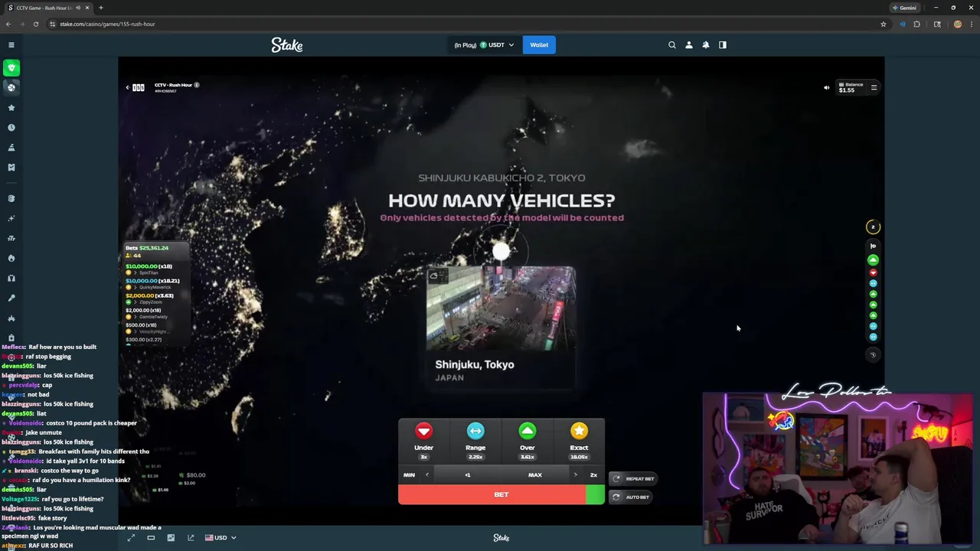Enable REPEAT BET
The image size is (980, 551).
tap(632, 479)
